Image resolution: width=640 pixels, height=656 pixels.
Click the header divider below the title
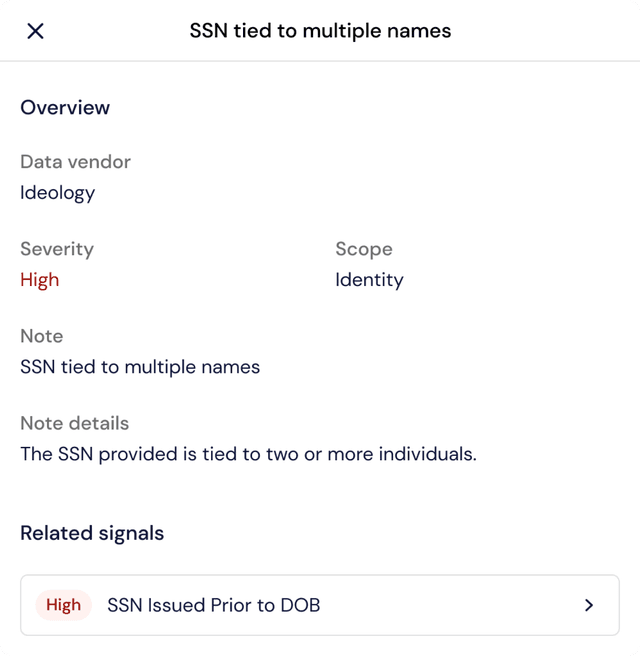pyautogui.click(x=320, y=61)
